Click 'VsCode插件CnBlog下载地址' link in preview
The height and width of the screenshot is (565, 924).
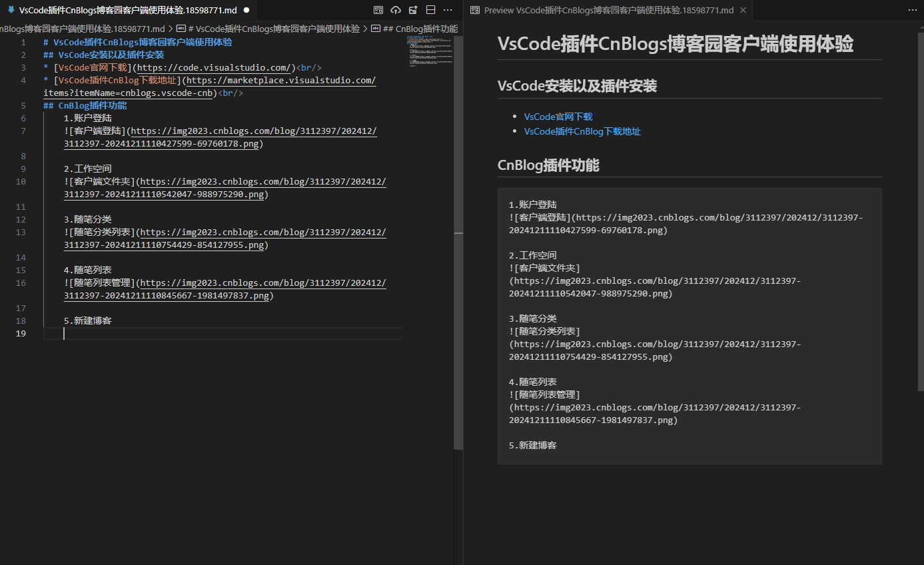(582, 131)
